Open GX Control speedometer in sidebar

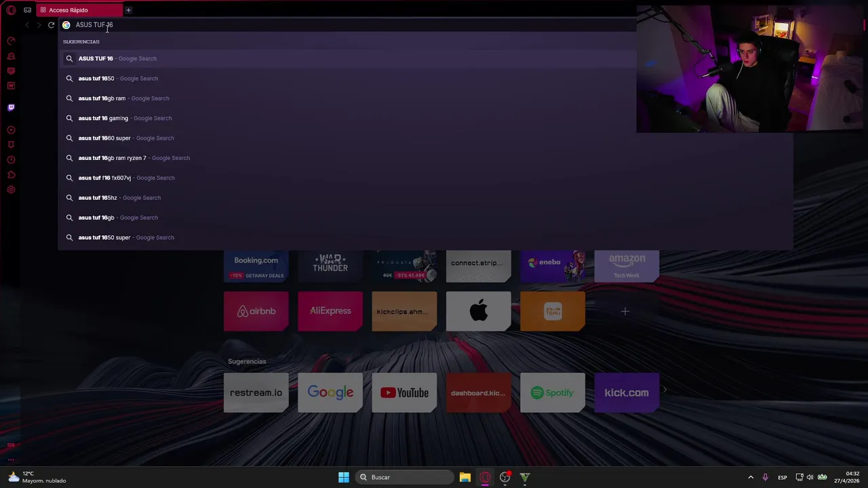tap(11, 41)
